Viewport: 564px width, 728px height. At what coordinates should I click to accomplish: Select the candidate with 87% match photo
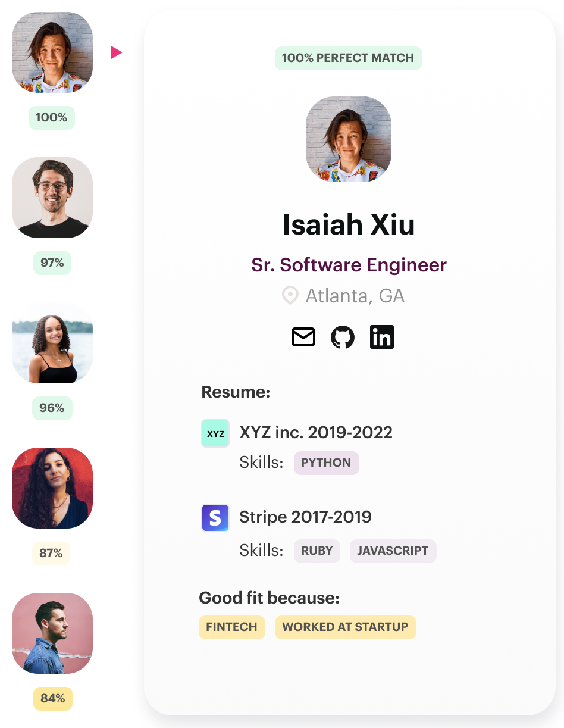tap(52, 488)
